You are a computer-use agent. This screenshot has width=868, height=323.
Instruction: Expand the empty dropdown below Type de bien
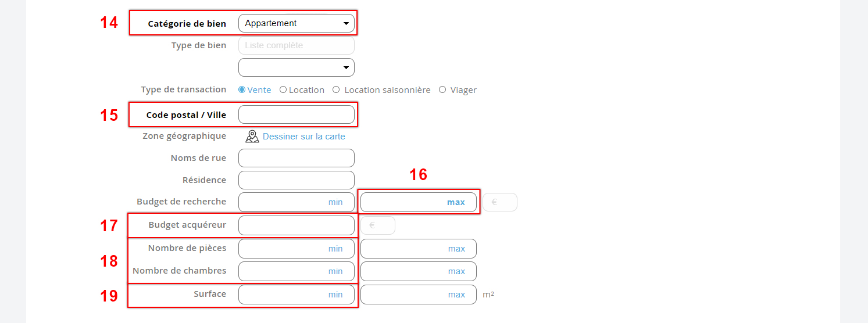pos(296,67)
